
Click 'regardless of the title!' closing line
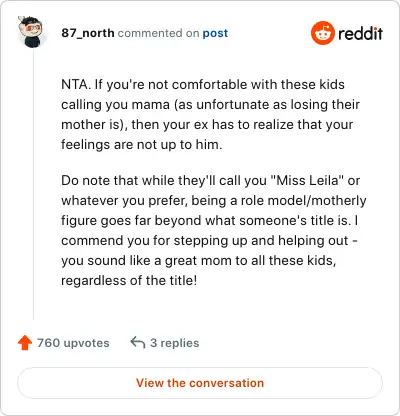(129, 280)
